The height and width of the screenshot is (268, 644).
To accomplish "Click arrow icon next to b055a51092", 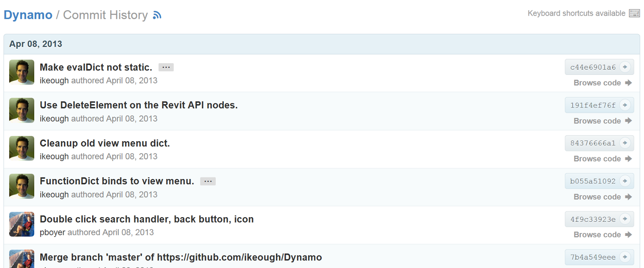I will pyautogui.click(x=625, y=181).
